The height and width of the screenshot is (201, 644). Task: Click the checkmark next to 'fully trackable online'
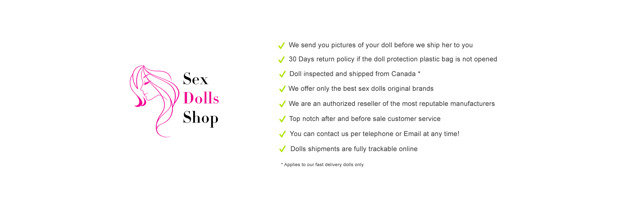pos(282,149)
